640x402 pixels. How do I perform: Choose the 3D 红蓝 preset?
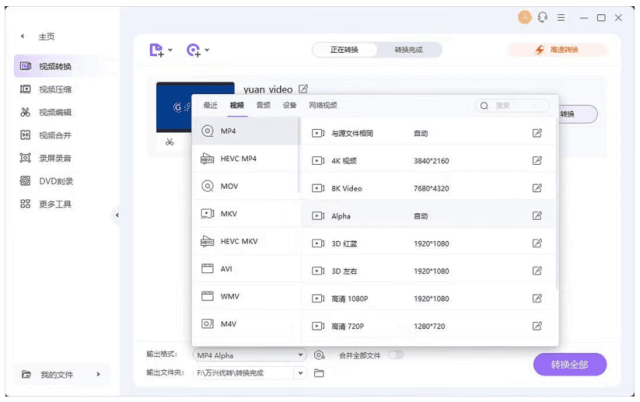click(x=428, y=243)
